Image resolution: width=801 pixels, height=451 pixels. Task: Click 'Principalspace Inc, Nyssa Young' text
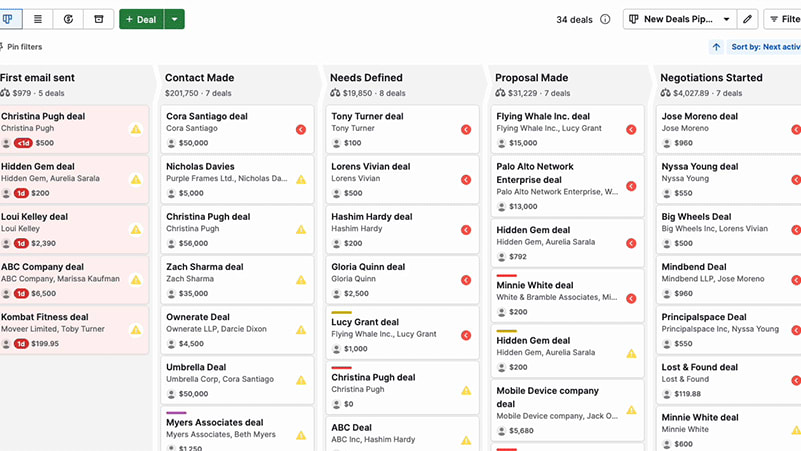(720, 329)
